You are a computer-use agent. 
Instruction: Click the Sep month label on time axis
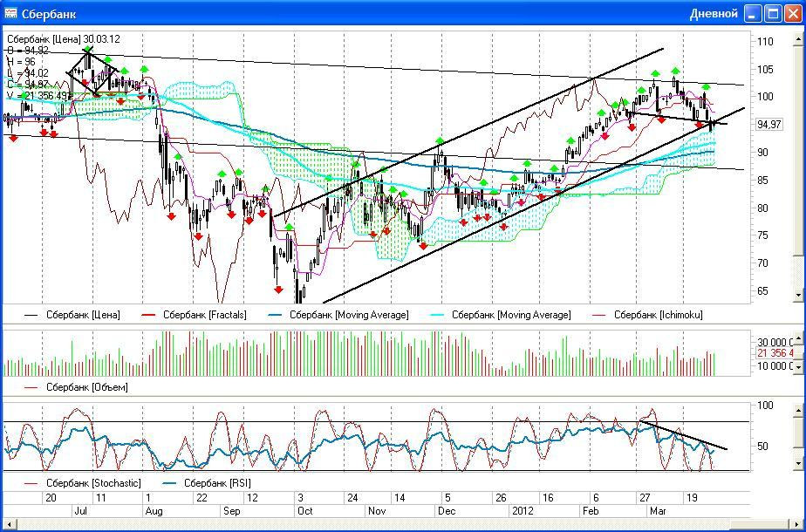coord(232,512)
